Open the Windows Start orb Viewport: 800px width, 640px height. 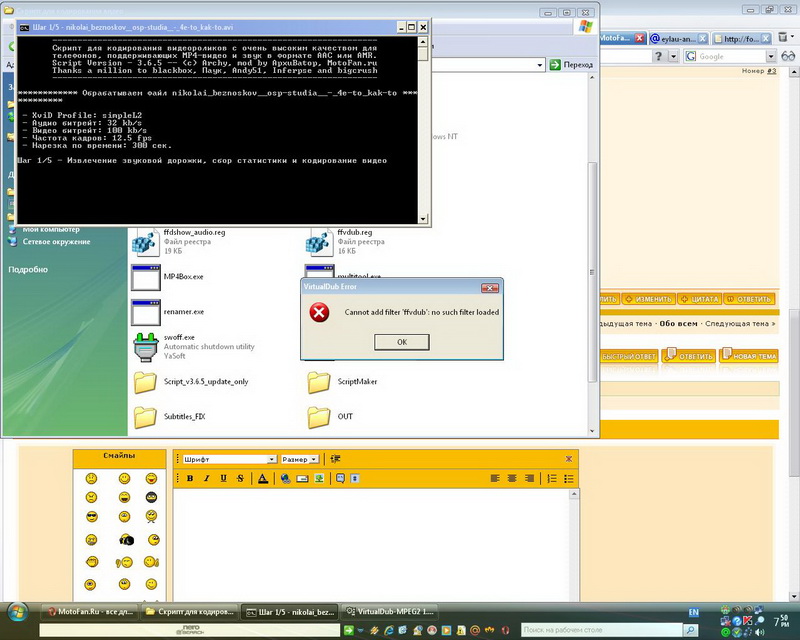click(18, 612)
